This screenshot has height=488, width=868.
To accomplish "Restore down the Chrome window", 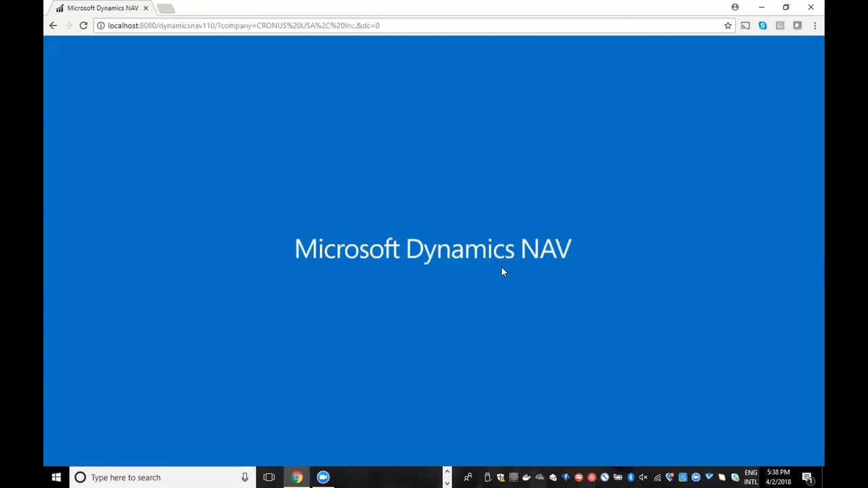I will click(x=786, y=7).
